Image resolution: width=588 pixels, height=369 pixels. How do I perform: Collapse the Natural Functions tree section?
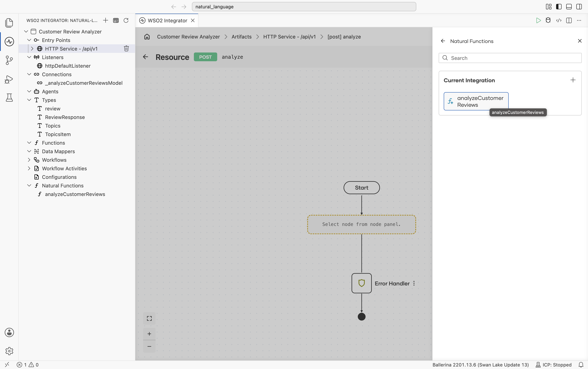tap(29, 185)
